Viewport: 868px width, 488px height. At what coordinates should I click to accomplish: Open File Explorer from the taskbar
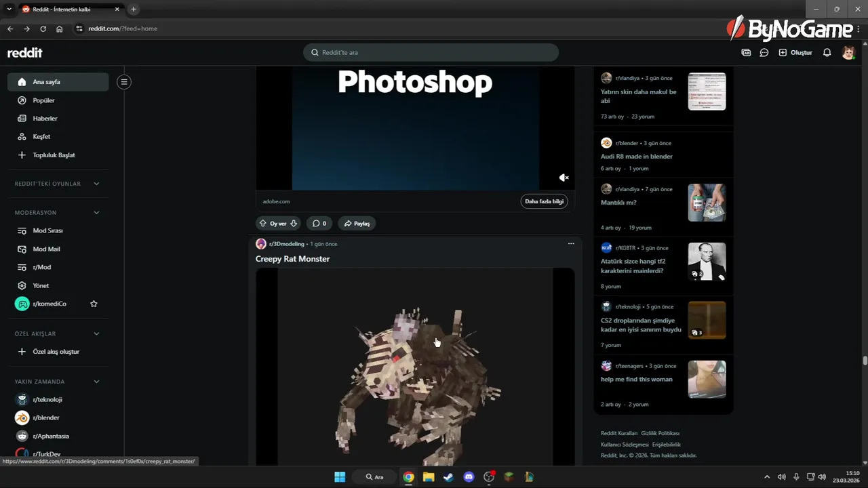coord(429,477)
